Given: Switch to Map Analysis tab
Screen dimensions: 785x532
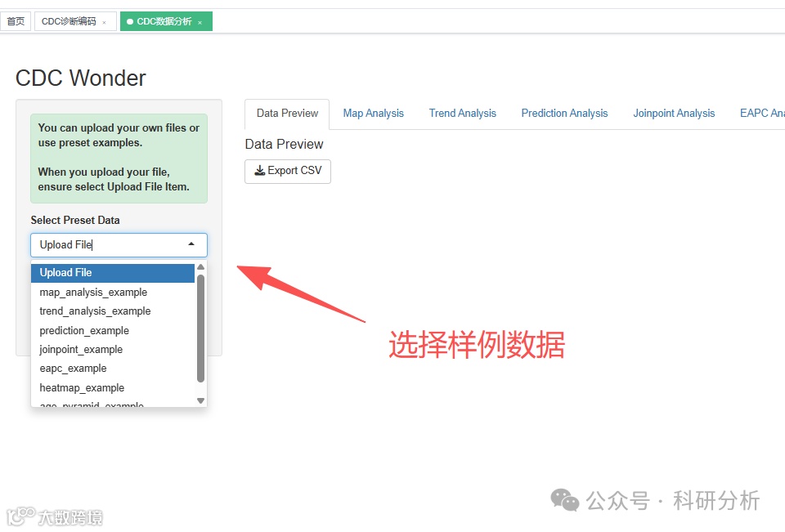Looking at the screenshot, I should click(373, 114).
